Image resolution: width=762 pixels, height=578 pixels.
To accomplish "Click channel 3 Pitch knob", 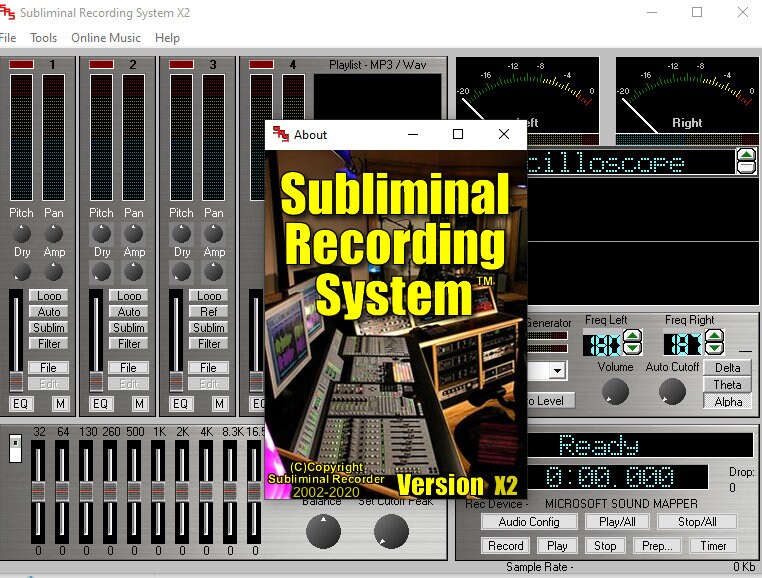I will click(x=181, y=233).
